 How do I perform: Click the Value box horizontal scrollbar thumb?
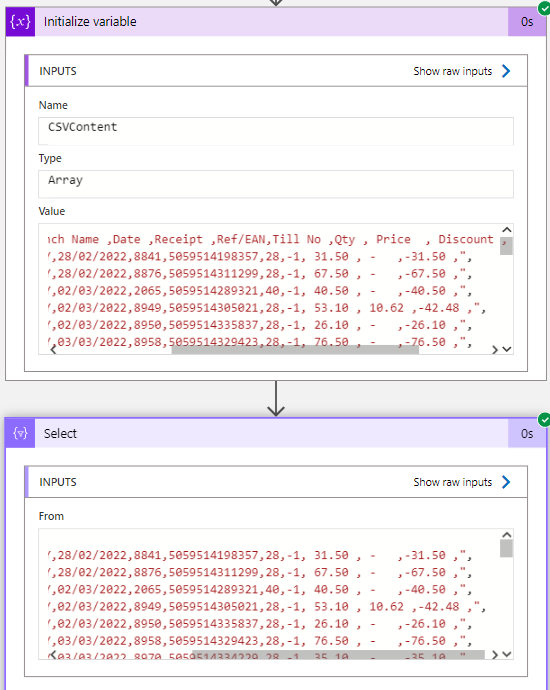[x=295, y=349]
